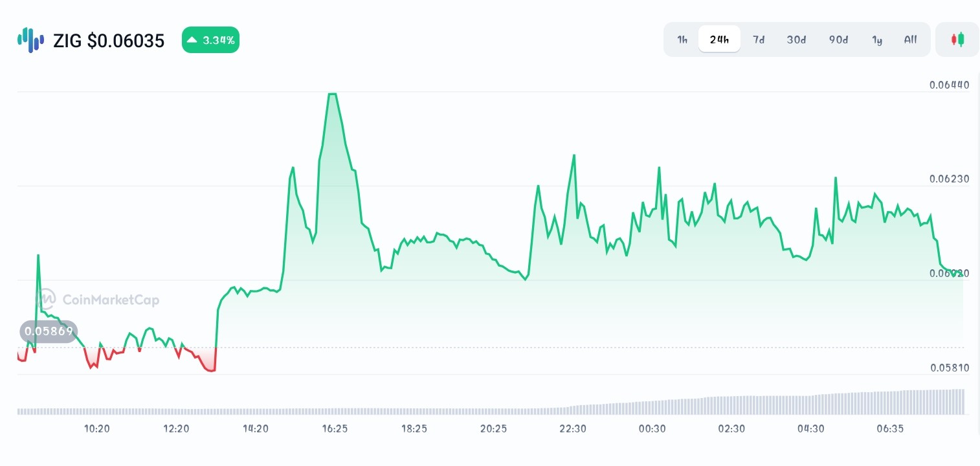Click the 14:20 time axis label
The image size is (980, 466).
point(256,428)
